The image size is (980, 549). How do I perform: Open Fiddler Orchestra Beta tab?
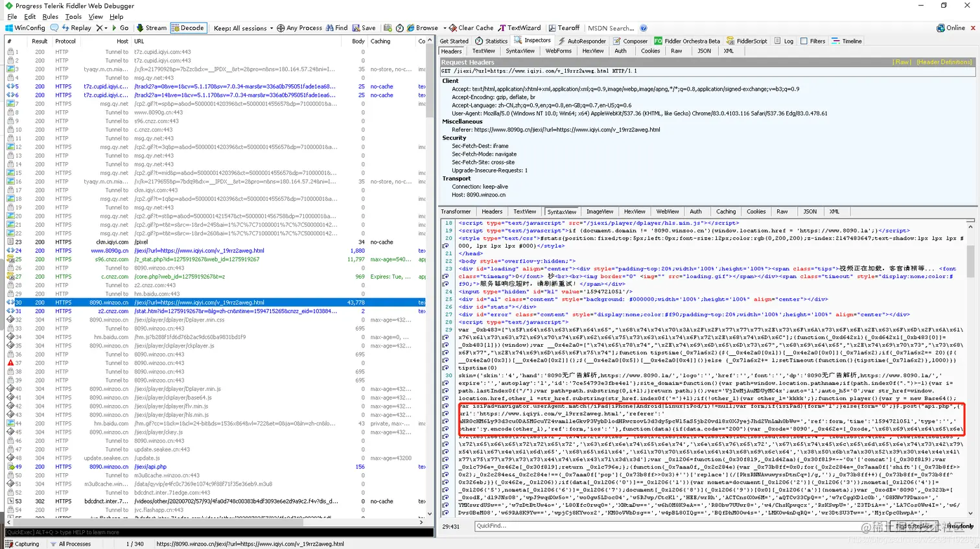pyautogui.click(x=687, y=41)
